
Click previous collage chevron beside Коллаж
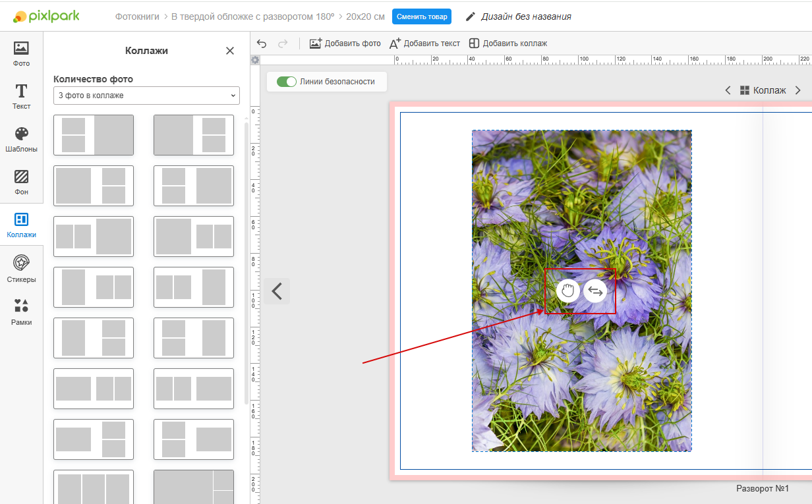tap(728, 90)
